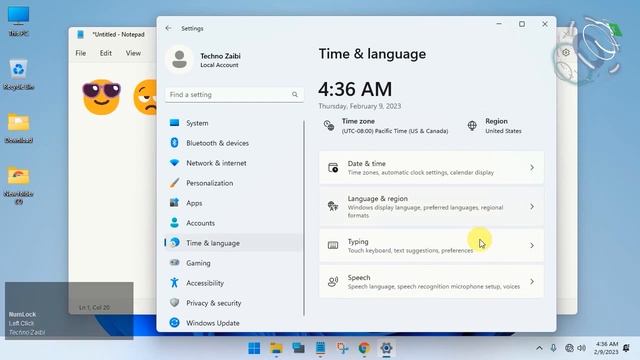The width and height of the screenshot is (640, 360).
Task: Open the View menu in Notepad
Action: 133,53
